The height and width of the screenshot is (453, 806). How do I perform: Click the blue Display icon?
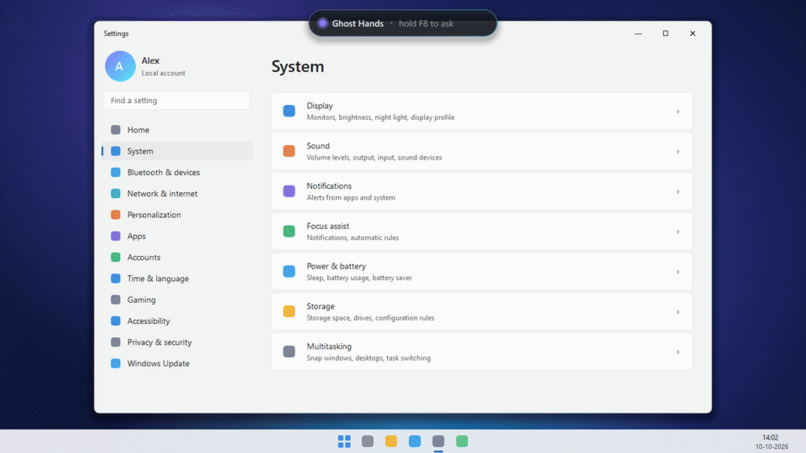(289, 111)
